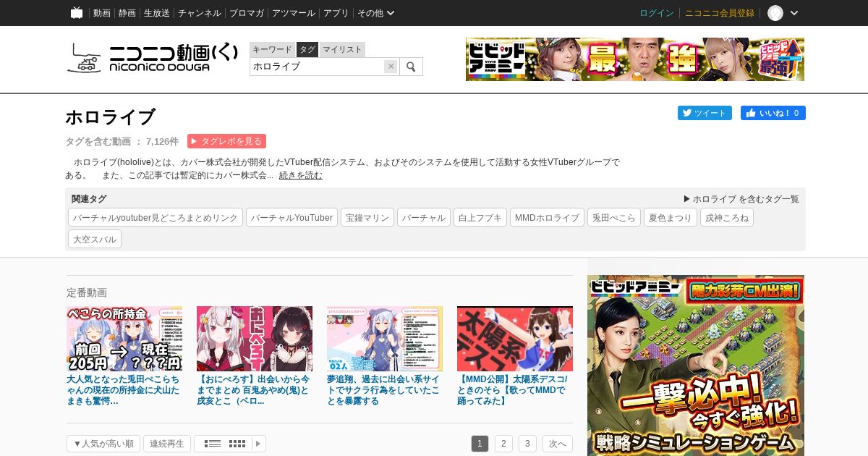Open the その他 dropdown menu
Image resolution: width=868 pixels, height=456 pixels.
(x=376, y=13)
